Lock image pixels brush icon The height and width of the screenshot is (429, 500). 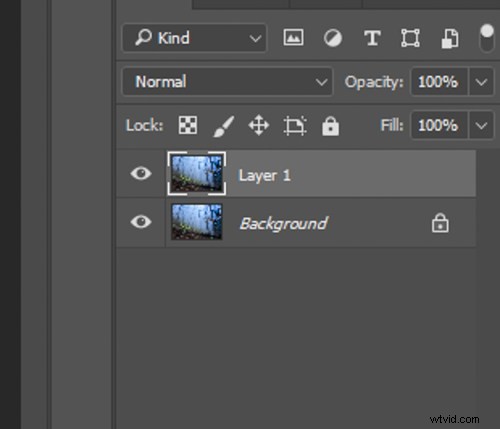click(x=223, y=126)
